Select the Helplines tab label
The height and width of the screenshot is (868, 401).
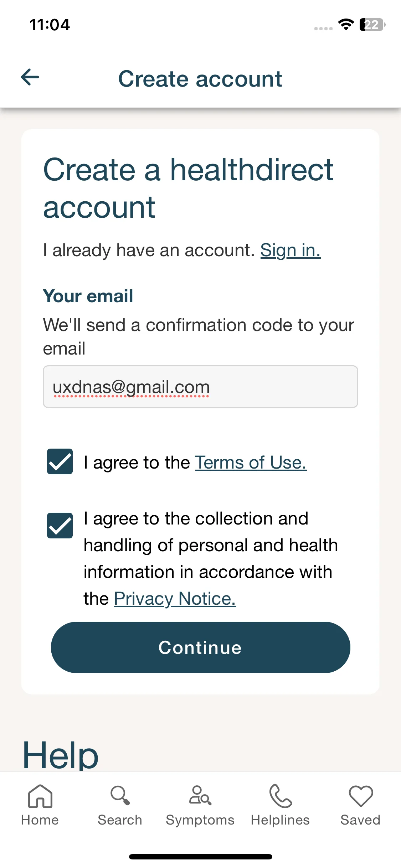click(280, 820)
